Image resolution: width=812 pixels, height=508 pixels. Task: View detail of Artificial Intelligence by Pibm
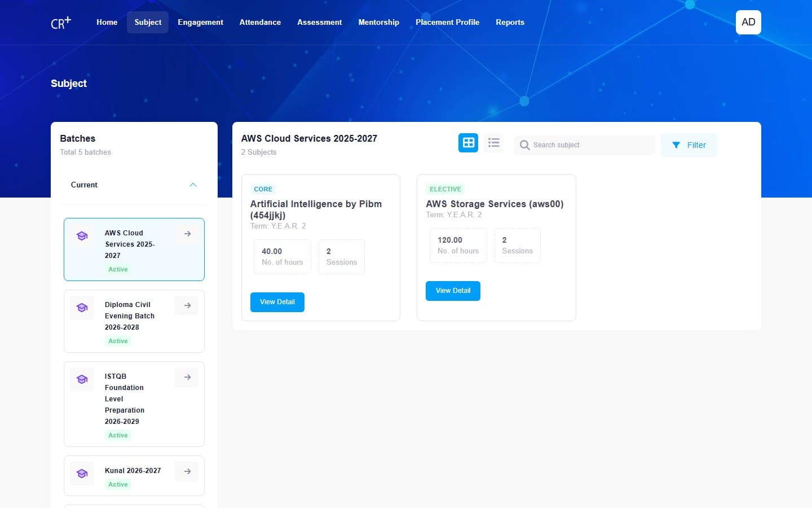click(x=277, y=302)
